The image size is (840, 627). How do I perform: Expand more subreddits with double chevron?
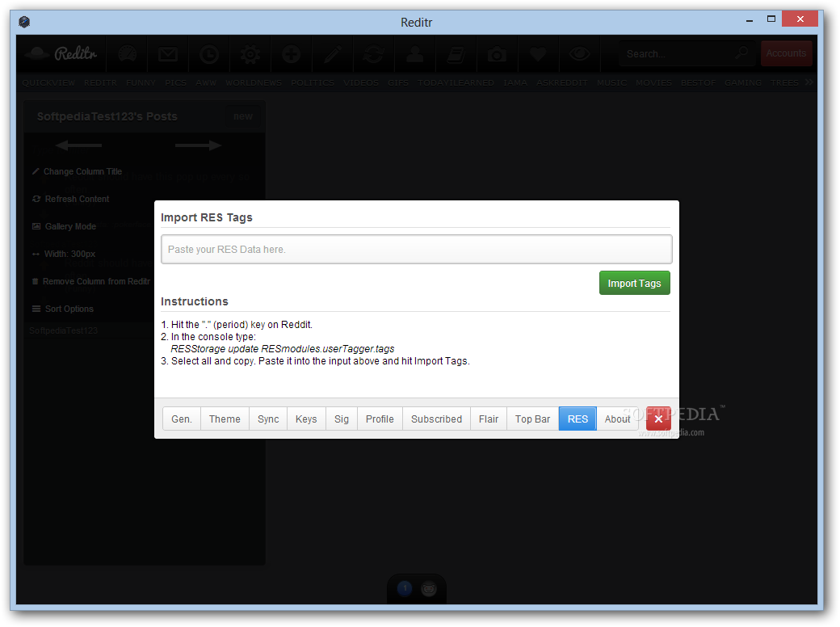[809, 82]
